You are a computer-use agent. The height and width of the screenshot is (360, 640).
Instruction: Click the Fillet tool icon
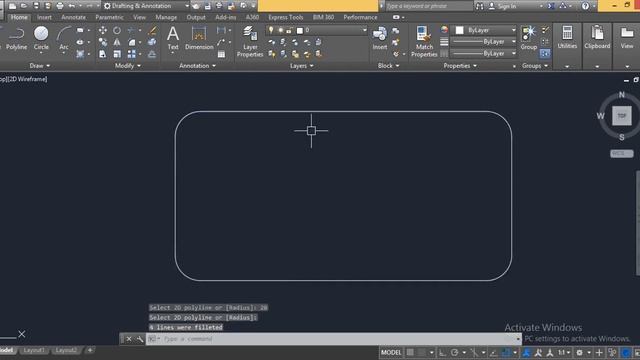point(131,42)
